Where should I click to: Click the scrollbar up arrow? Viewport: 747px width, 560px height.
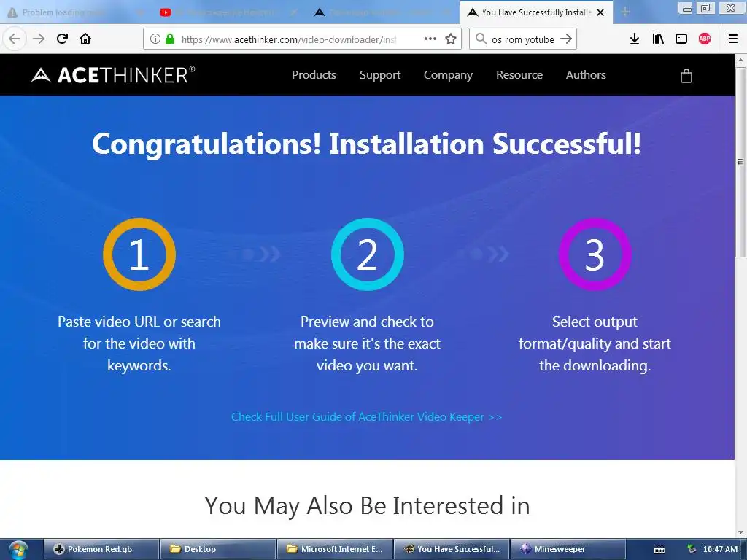point(741,61)
